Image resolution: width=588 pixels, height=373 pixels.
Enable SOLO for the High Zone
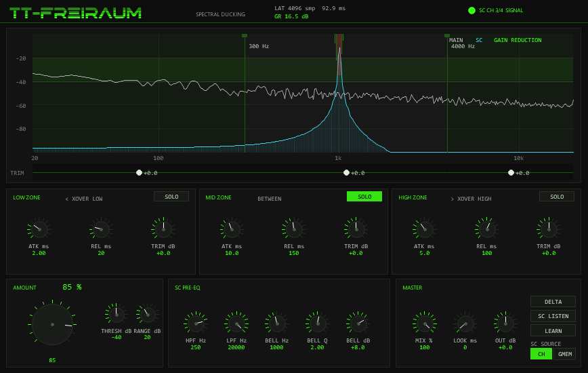coord(557,197)
